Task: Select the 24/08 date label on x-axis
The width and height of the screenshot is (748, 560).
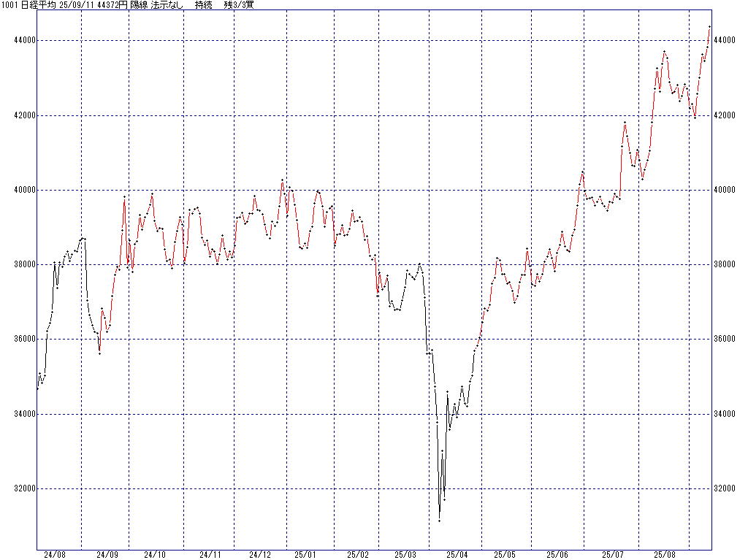Action: point(54,555)
